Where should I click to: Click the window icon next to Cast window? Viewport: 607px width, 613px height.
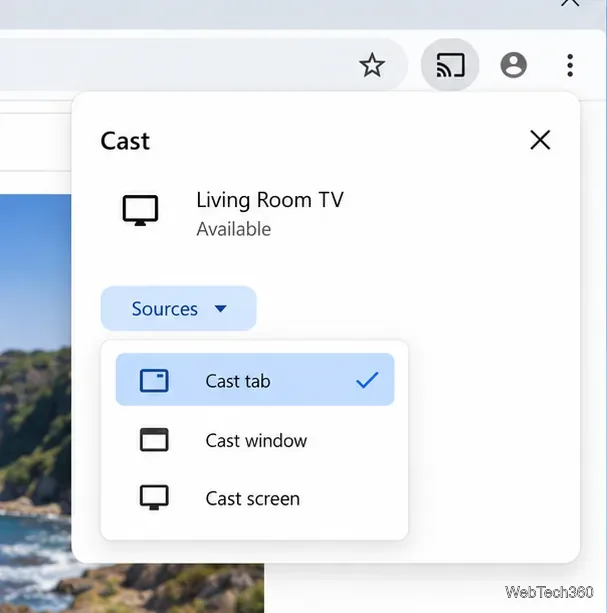[154, 440]
